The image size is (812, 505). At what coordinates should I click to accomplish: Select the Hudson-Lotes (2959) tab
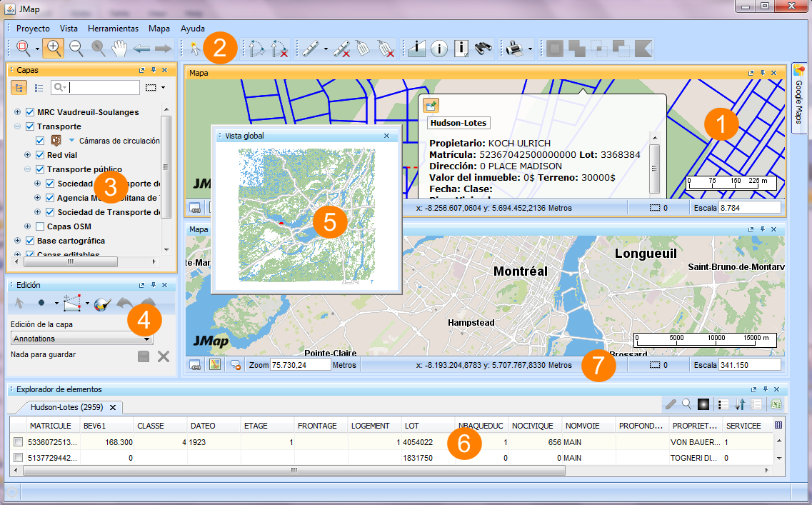pos(66,407)
